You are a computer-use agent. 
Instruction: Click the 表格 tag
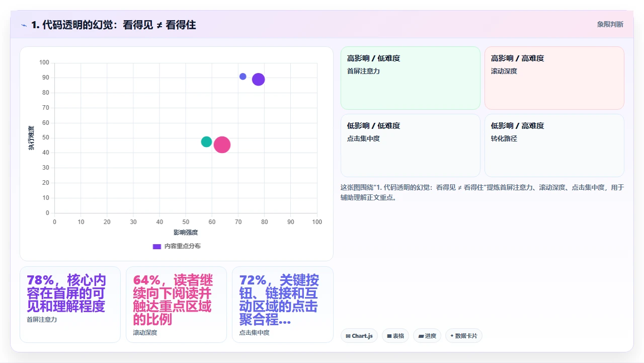point(395,336)
